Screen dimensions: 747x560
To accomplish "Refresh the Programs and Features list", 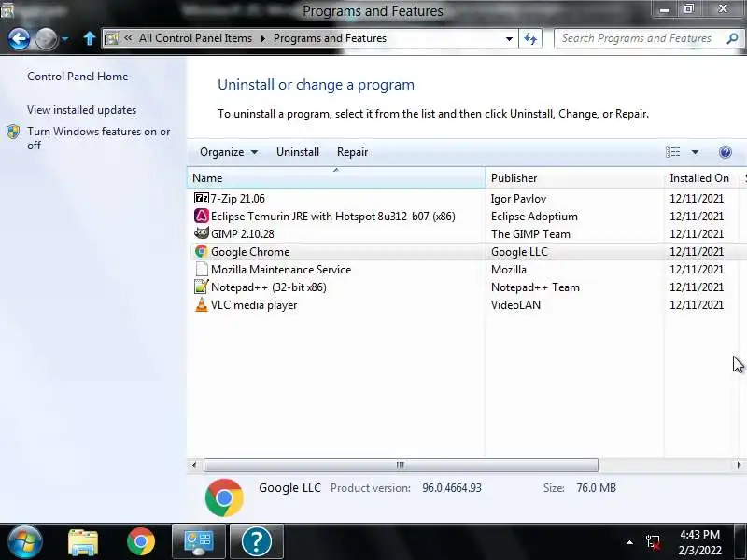I will click(x=530, y=38).
